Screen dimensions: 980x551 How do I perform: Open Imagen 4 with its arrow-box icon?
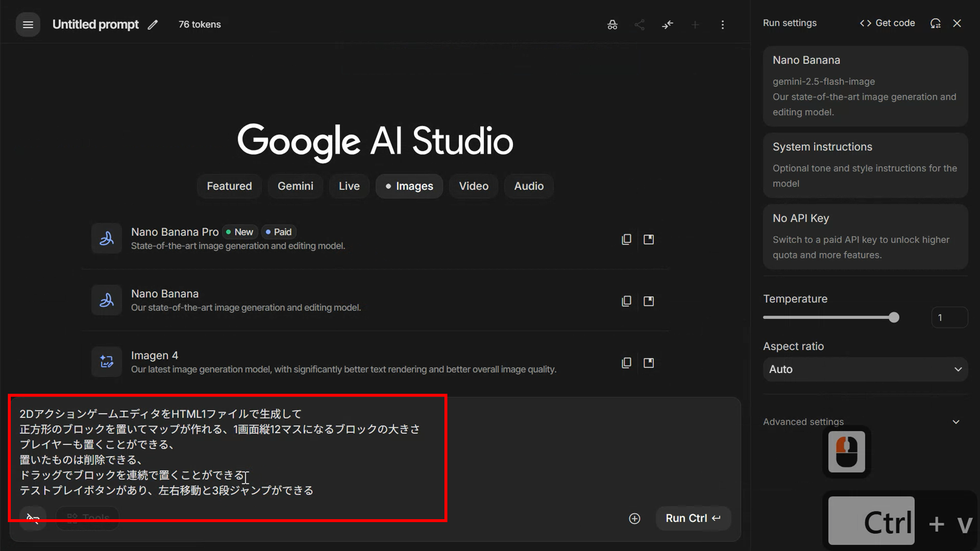coord(649,363)
